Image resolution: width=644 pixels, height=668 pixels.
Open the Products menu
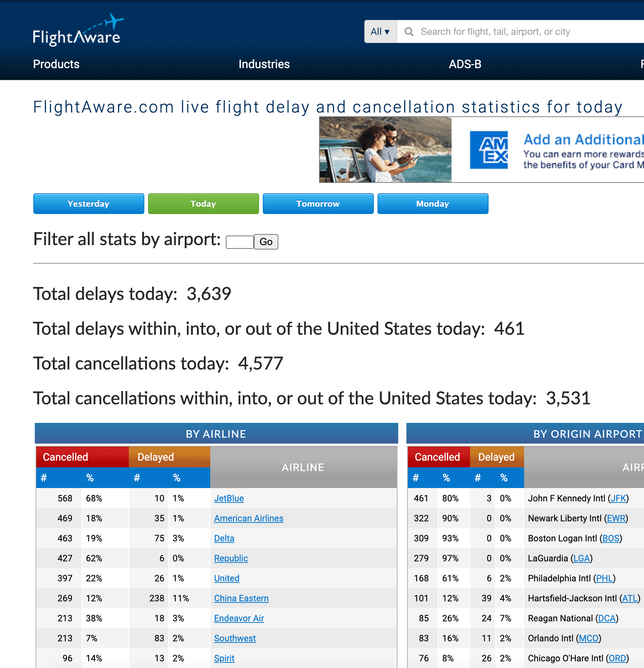pos(56,64)
